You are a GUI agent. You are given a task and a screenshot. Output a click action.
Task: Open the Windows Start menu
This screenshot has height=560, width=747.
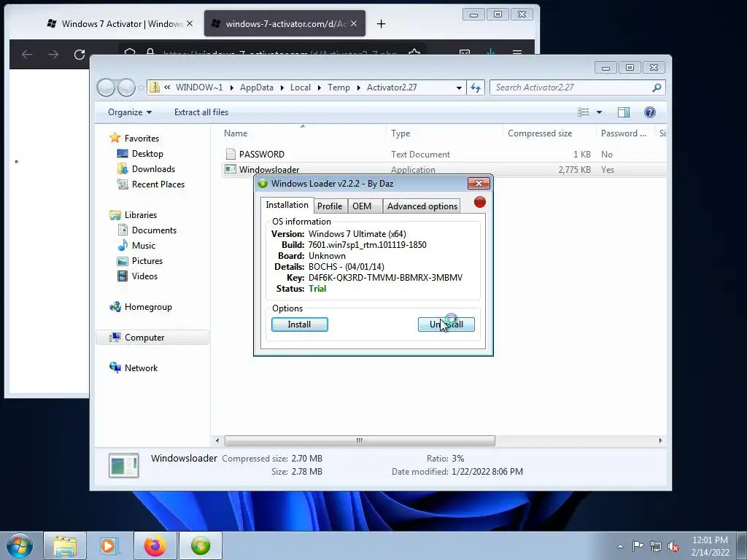20,545
